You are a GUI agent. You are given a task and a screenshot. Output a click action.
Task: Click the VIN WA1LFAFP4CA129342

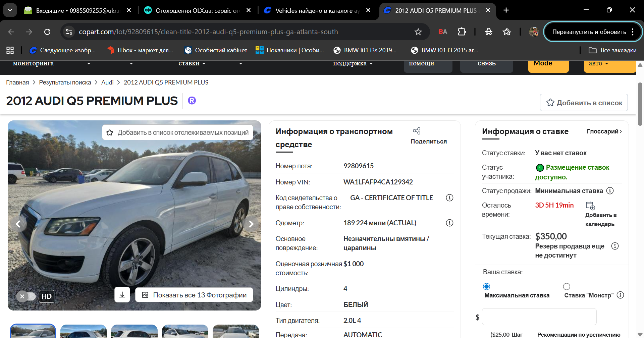pyautogui.click(x=378, y=182)
